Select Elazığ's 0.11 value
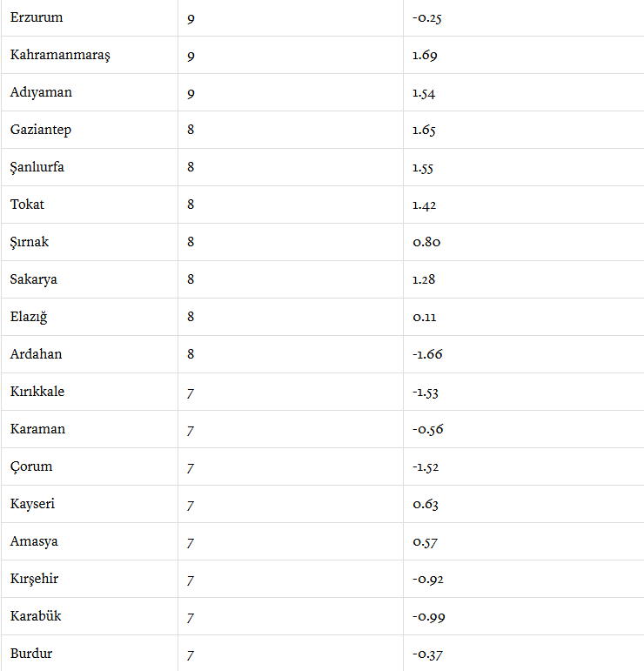Viewport: 644px width, 671px height. tap(425, 317)
